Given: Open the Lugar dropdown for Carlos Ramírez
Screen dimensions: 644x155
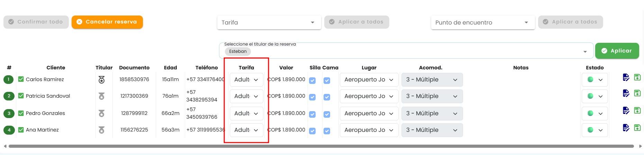Looking at the screenshot, I should (369, 80).
